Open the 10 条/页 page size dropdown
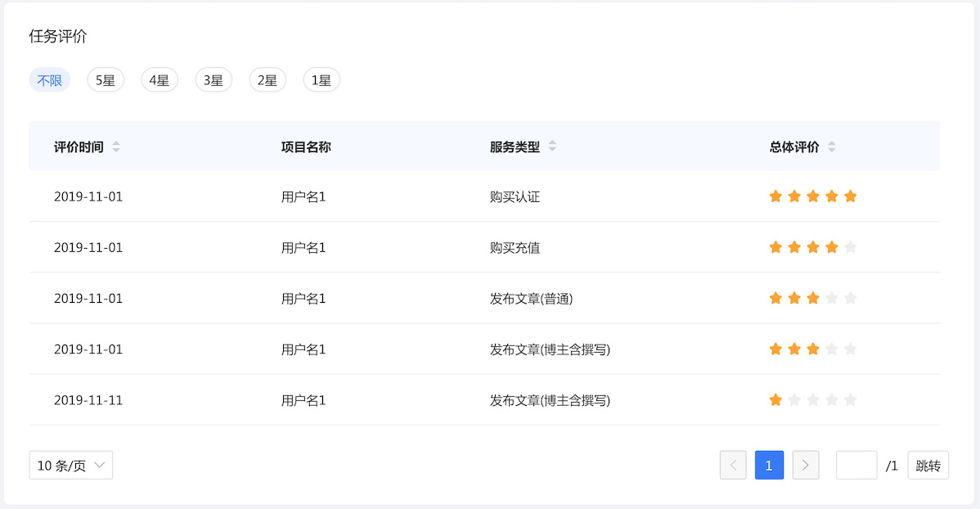980x509 pixels. [x=70, y=466]
